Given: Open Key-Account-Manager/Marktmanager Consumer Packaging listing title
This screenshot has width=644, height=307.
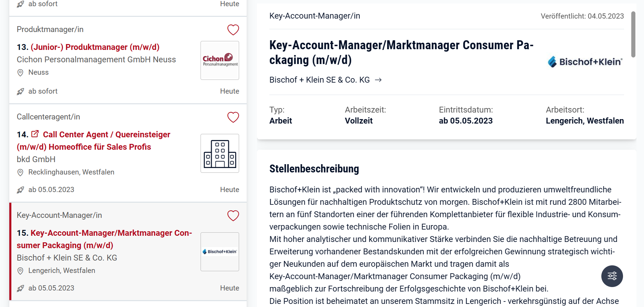Looking at the screenshot, I should pyautogui.click(x=104, y=239).
